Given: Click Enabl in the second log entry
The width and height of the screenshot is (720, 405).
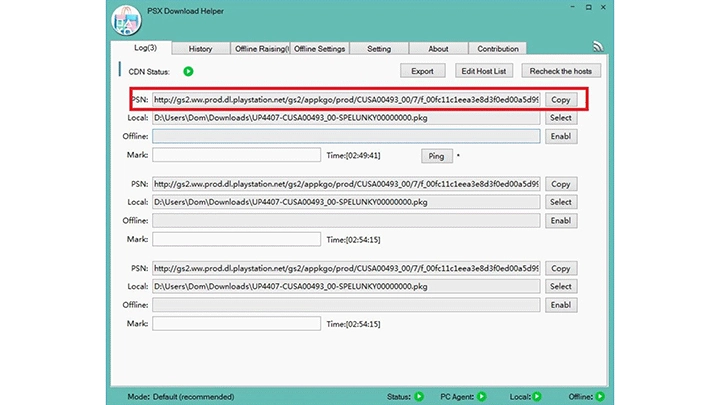Looking at the screenshot, I should [561, 221].
